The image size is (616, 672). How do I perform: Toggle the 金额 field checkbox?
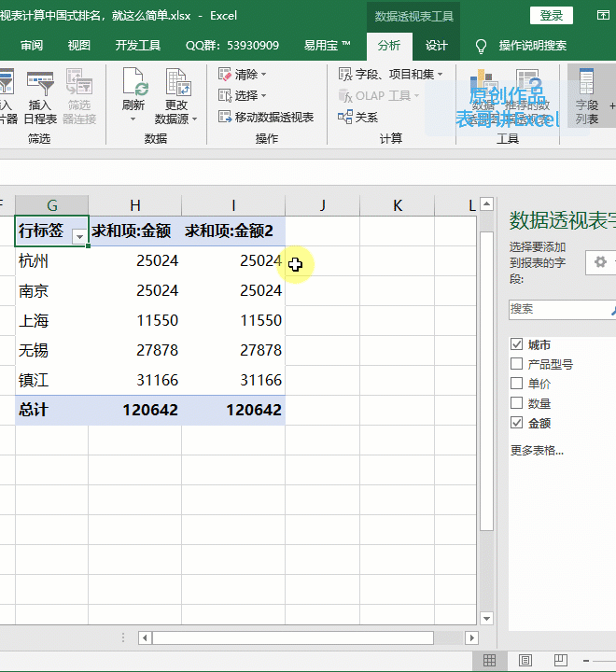516,423
